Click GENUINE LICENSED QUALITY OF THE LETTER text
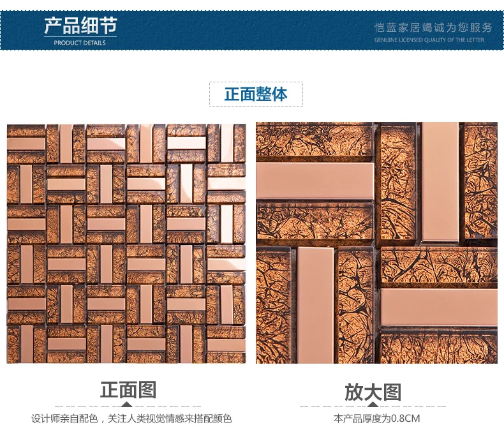Image resolution: width=504 pixels, height=446 pixels. (x=429, y=40)
